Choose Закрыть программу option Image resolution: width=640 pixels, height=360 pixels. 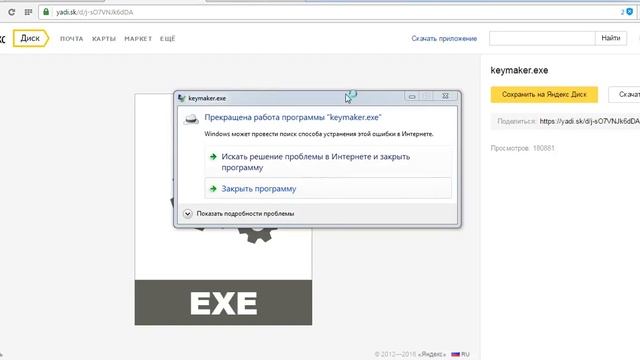pyautogui.click(x=328, y=189)
